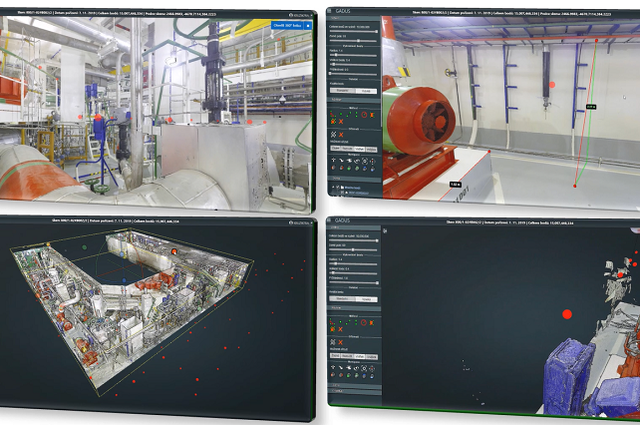640x425 pixels.
Task: Click the green cube view icon in the bottom-right panel
Action: pos(349,375)
